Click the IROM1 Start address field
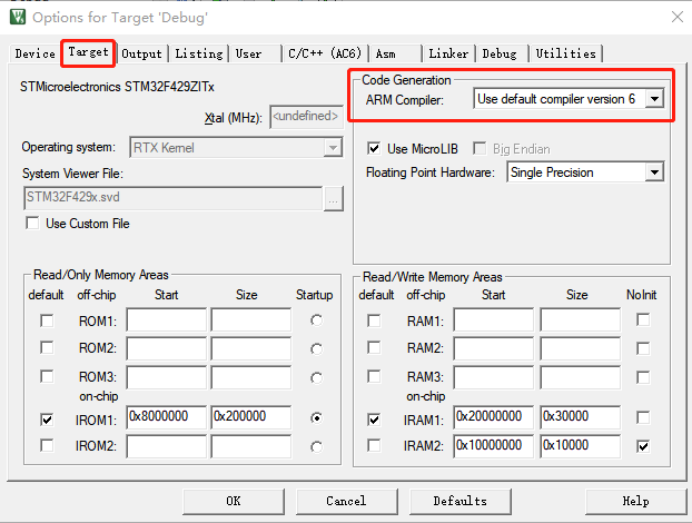Viewport: 692px width, 523px height. tap(166, 418)
